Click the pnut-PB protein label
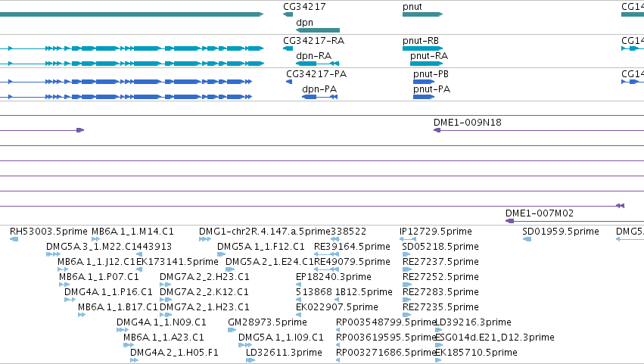The height and width of the screenshot is (364, 644). tap(431, 74)
